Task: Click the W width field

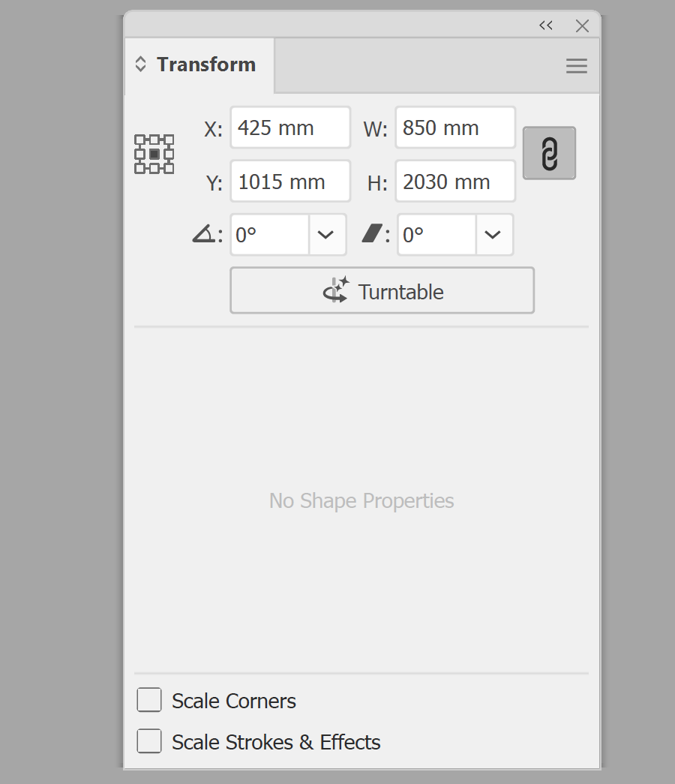Action: click(455, 128)
